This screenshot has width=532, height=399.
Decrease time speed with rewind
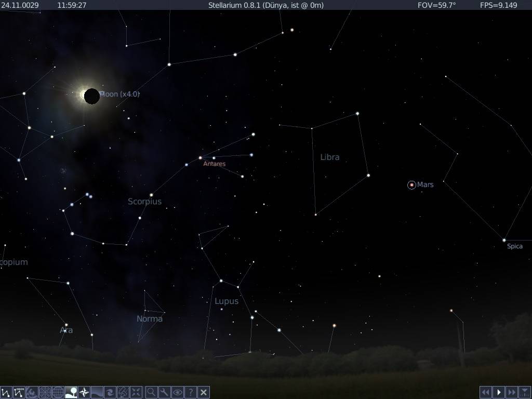click(x=486, y=392)
